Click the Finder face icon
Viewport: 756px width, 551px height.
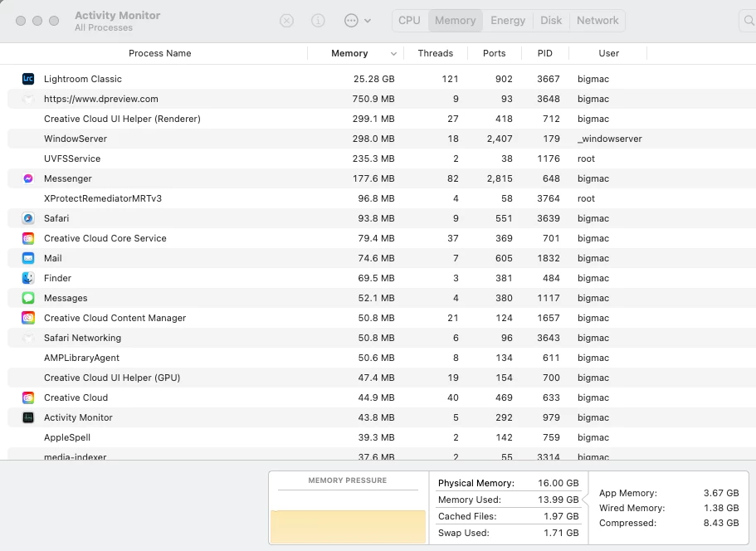28,278
